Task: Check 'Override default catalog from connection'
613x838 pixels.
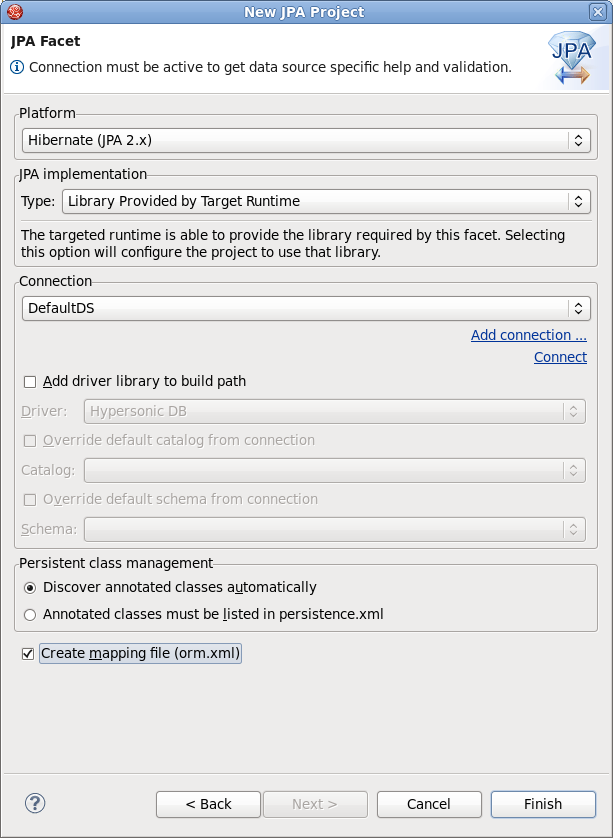Action: pos(29,440)
